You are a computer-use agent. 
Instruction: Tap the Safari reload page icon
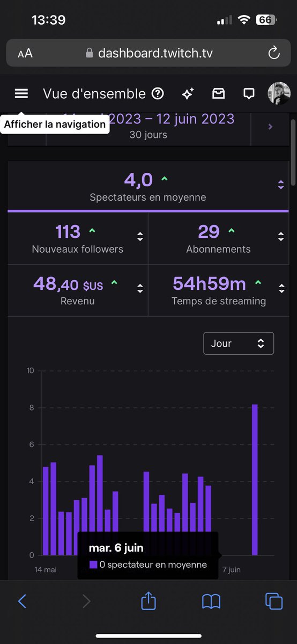[273, 53]
